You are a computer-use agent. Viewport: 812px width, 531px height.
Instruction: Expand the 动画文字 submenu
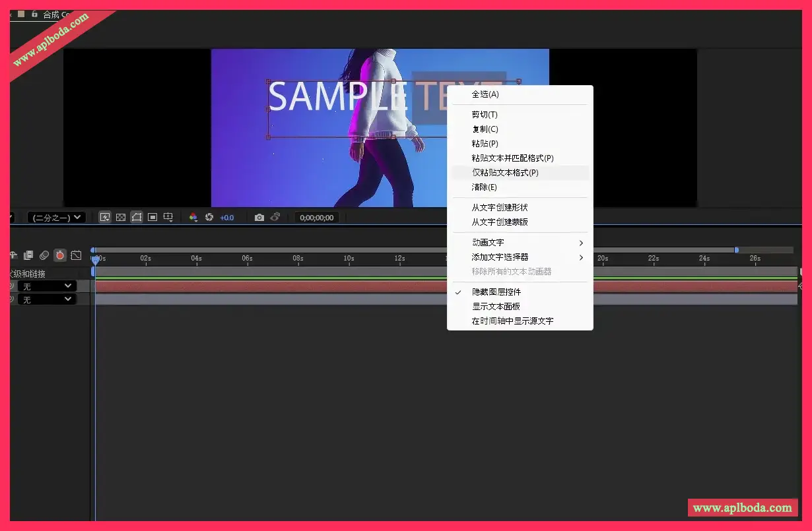tap(488, 243)
